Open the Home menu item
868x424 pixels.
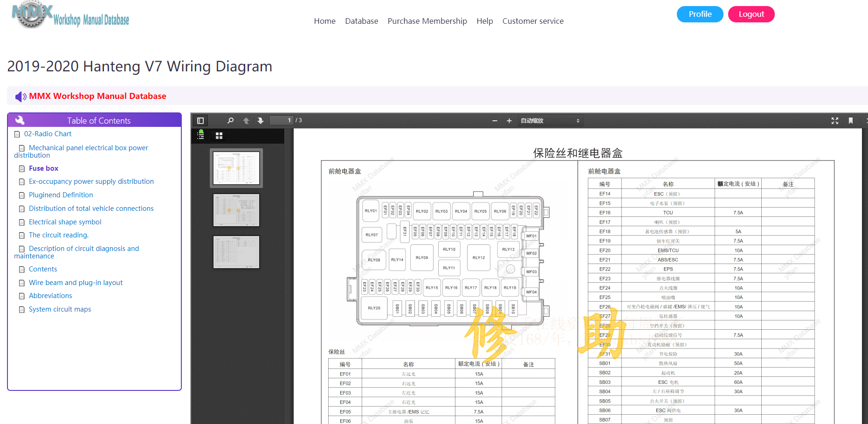coord(325,21)
